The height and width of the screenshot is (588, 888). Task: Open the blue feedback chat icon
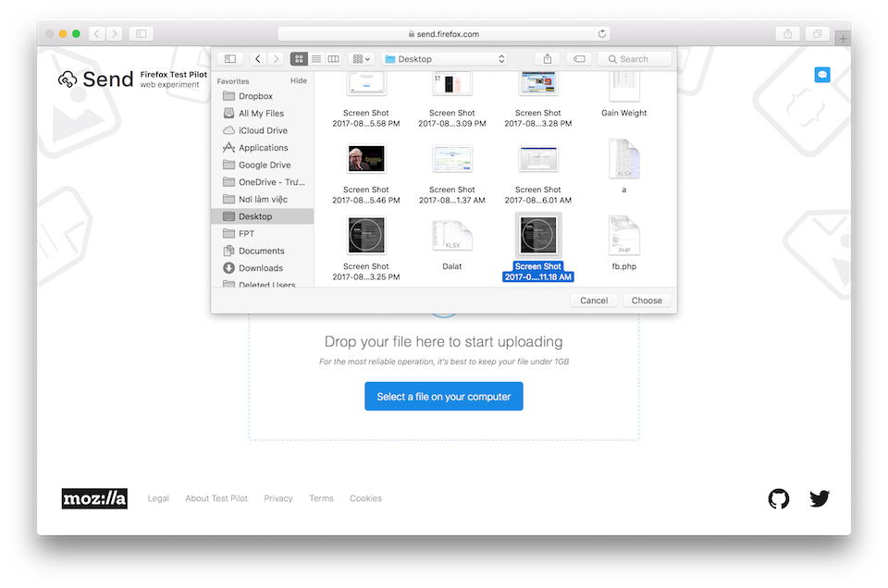pyautogui.click(x=822, y=75)
